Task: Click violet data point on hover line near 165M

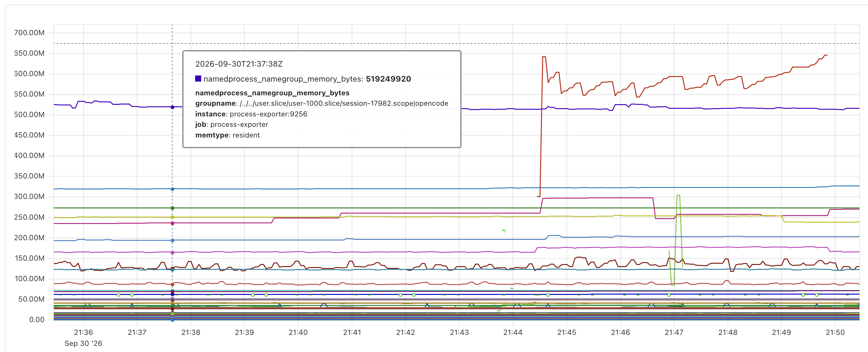Action: [x=172, y=252]
